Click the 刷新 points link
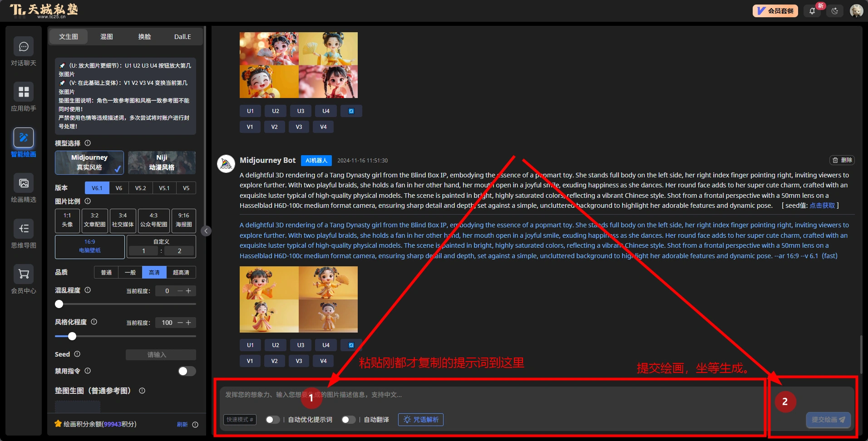The height and width of the screenshot is (441, 868). coord(182,425)
